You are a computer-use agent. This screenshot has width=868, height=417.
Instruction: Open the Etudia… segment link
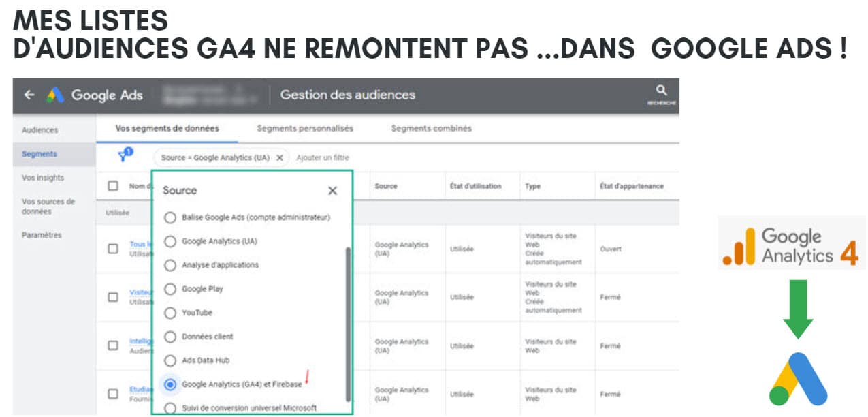coord(140,390)
